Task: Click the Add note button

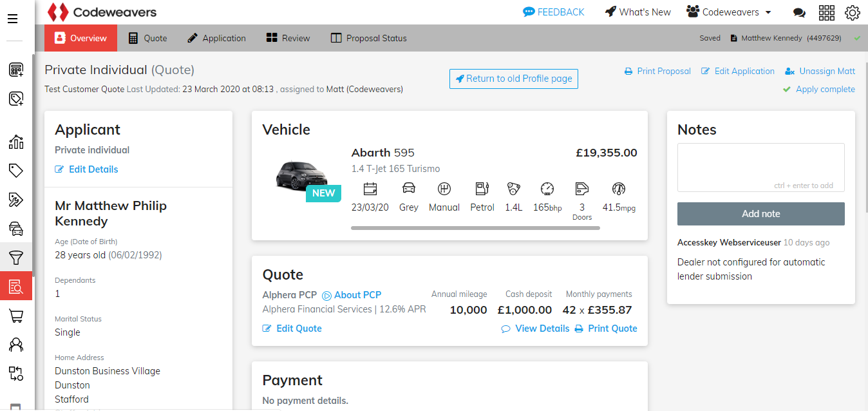Action: [761, 214]
